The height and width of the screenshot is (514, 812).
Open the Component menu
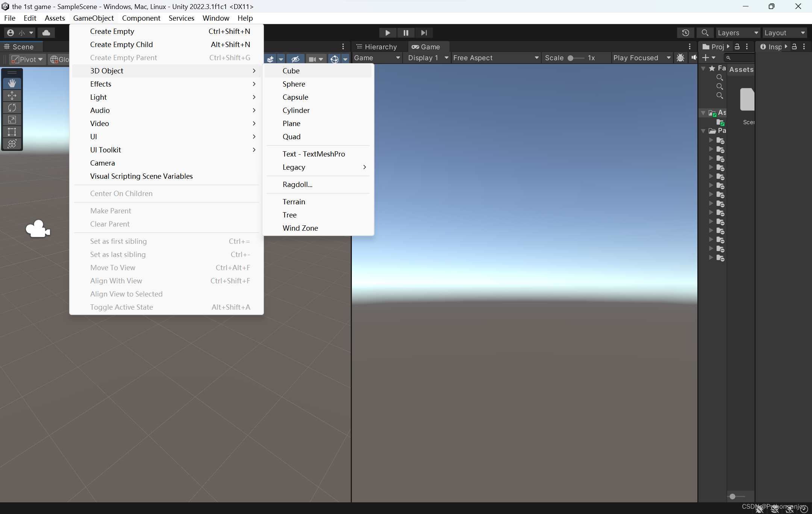pyautogui.click(x=141, y=18)
